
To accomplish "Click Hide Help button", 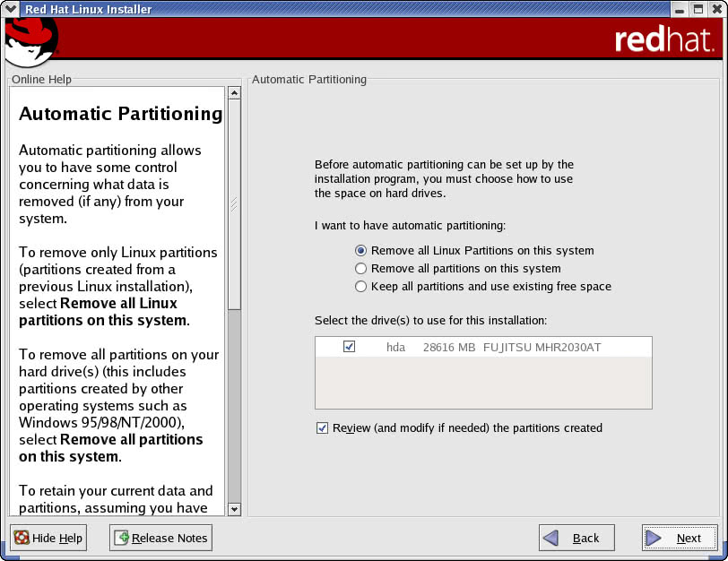I will (48, 538).
